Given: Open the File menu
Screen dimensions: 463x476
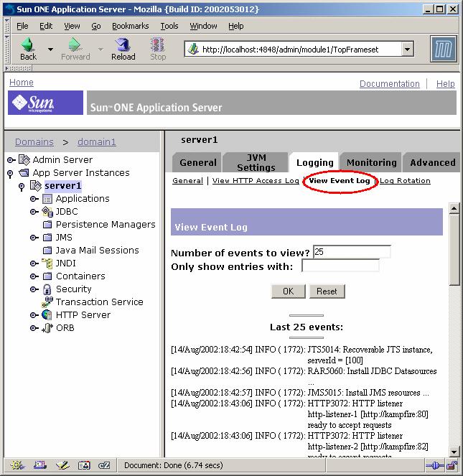Looking at the screenshot, I should (22, 26).
